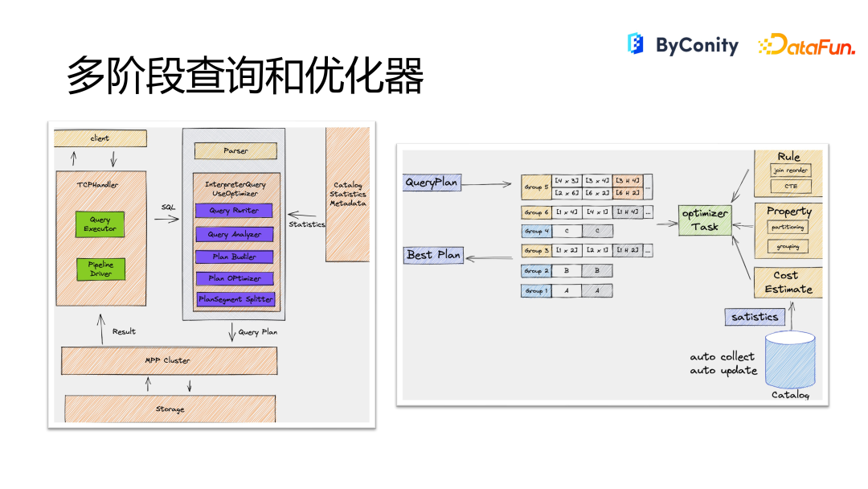
Task: Click the ByConity logo
Action: pos(682,44)
